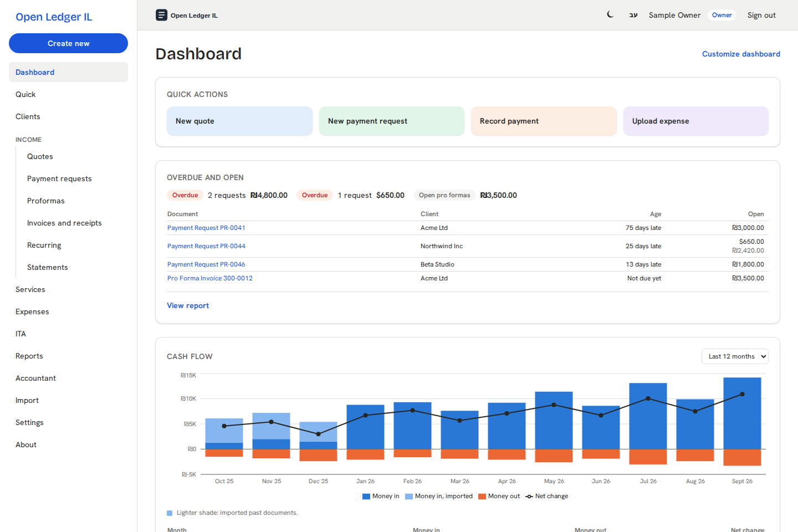Viewport: 798px width, 532px height.
Task: Click the Open Ledger IL sidebar title
Action: (x=54, y=17)
